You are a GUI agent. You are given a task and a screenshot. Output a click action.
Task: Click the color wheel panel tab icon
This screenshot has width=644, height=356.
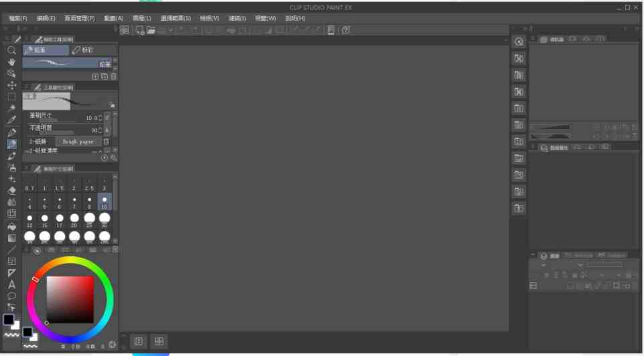click(37, 250)
